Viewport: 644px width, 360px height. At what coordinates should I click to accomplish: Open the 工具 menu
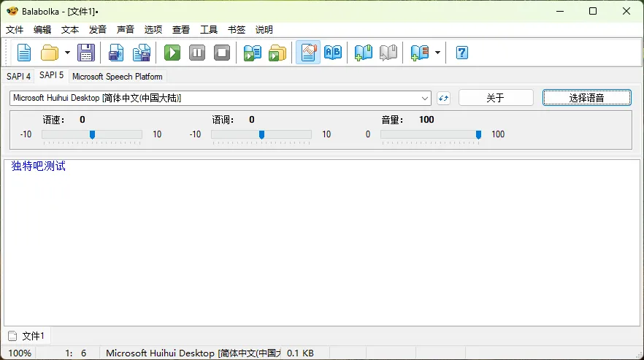(209, 30)
